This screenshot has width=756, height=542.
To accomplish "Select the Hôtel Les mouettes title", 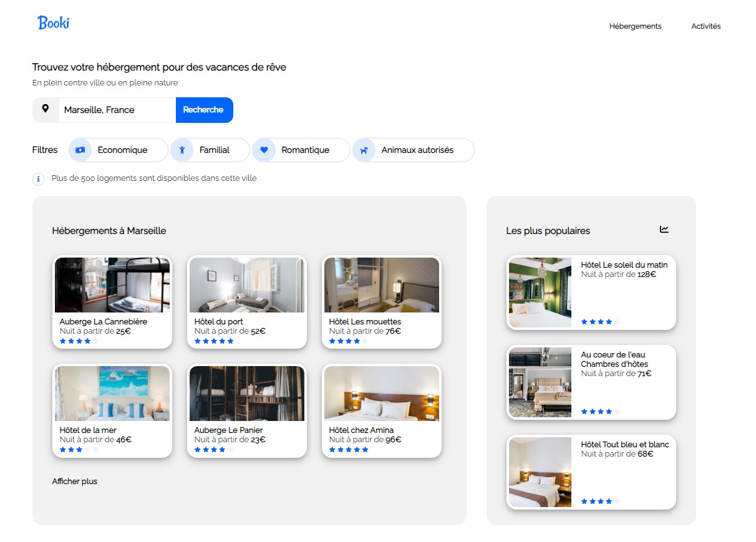I will point(366,322).
